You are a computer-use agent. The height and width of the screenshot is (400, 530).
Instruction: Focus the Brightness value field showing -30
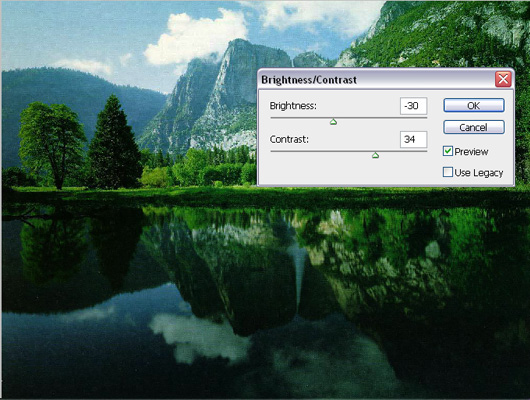click(413, 106)
